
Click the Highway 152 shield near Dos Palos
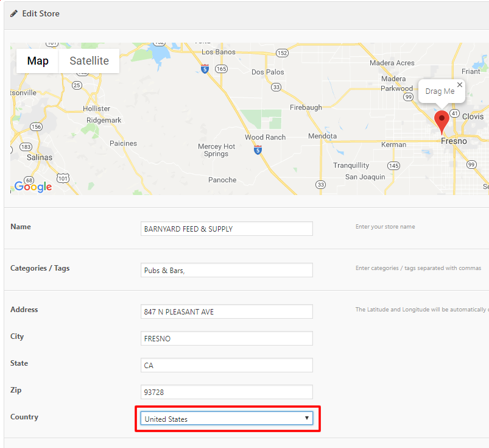pos(282,53)
